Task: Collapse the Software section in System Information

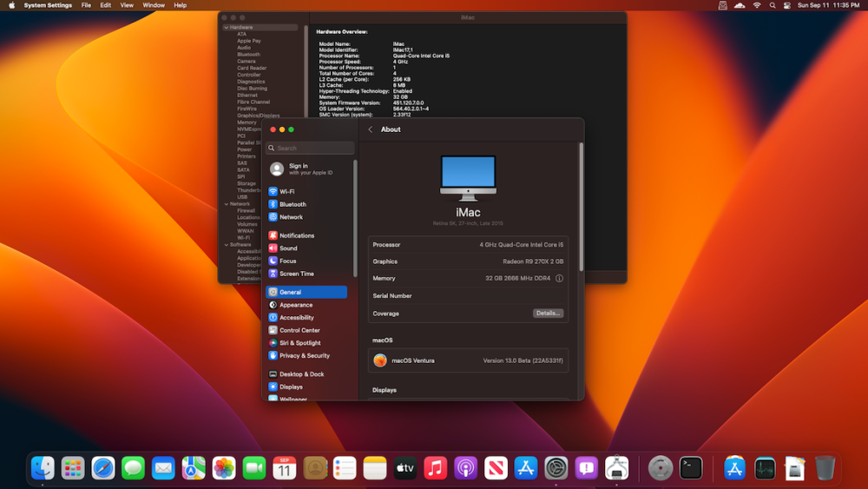Action: [227, 244]
